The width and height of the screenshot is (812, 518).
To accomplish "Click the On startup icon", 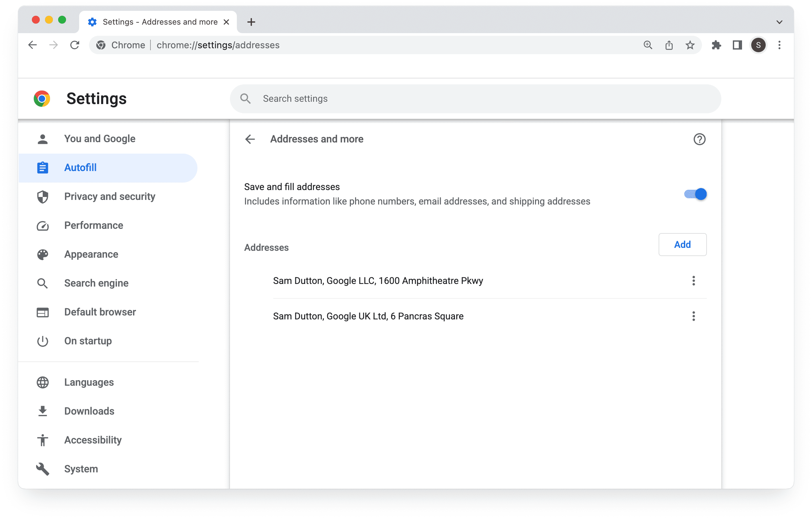I will [42, 341].
